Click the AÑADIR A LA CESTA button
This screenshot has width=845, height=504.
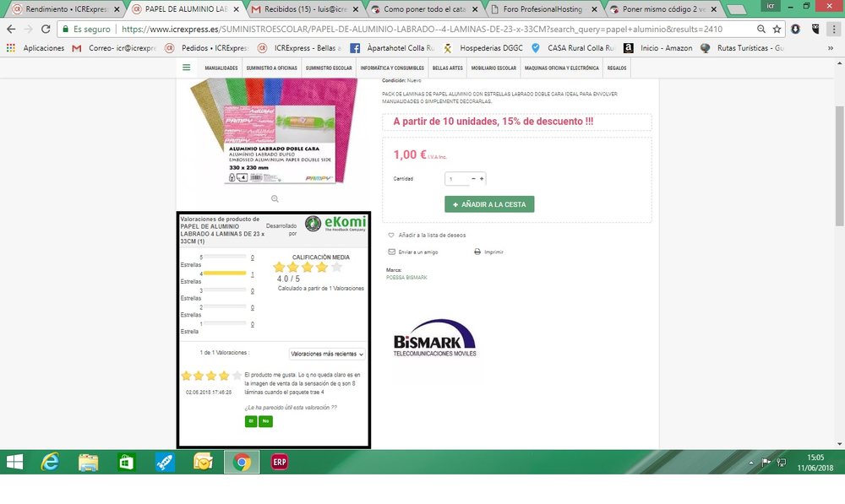[489, 204]
